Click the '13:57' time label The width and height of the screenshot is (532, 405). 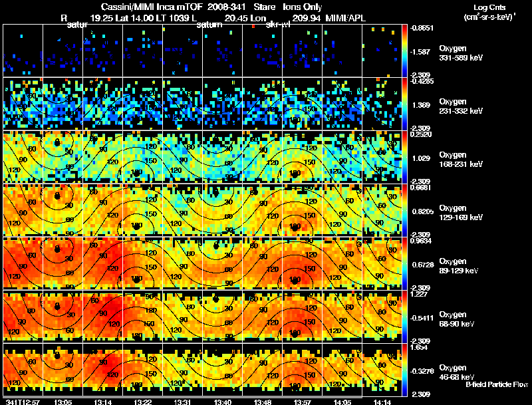(x=303, y=402)
